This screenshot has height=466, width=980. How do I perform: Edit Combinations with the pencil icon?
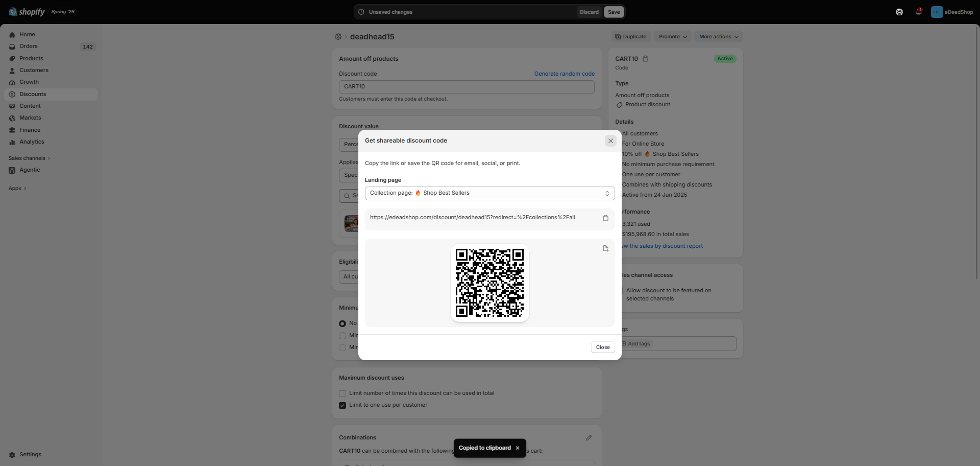[589, 438]
